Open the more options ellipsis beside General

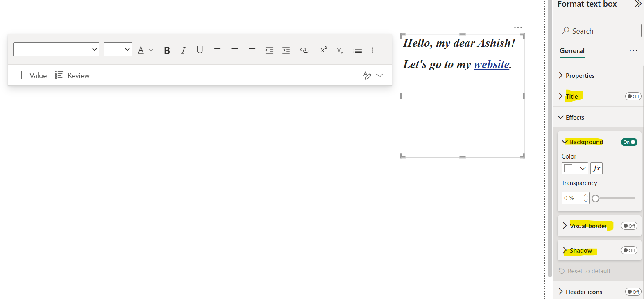point(633,51)
